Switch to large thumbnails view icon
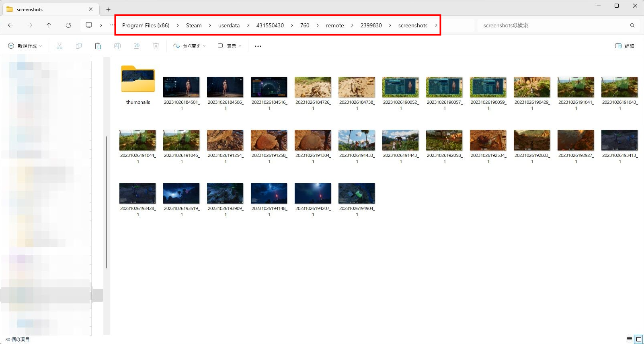The image size is (644, 344). [x=639, y=339]
